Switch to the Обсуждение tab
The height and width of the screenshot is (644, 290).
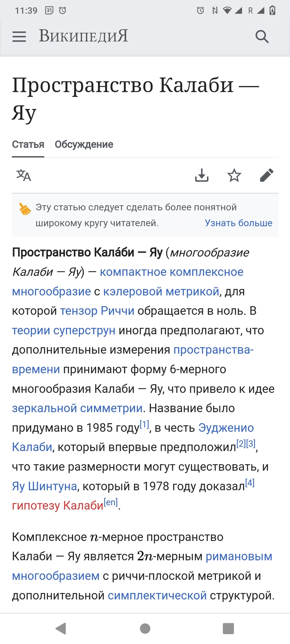(x=84, y=145)
